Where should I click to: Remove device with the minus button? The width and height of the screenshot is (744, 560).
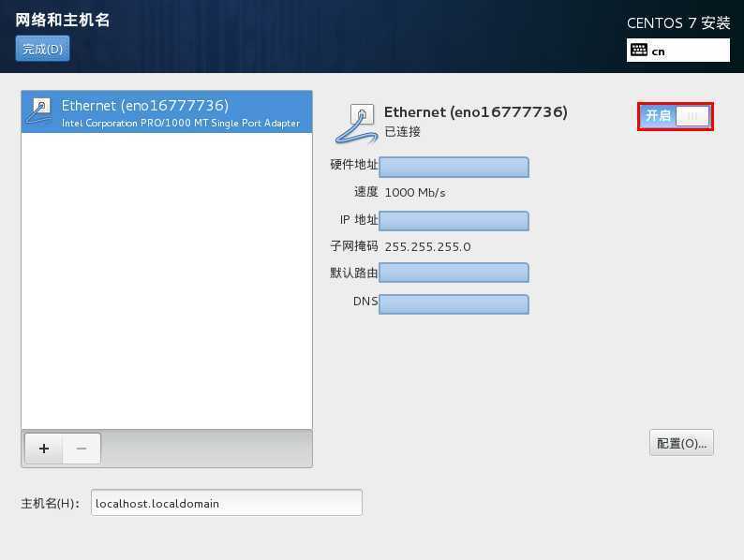click(x=82, y=449)
